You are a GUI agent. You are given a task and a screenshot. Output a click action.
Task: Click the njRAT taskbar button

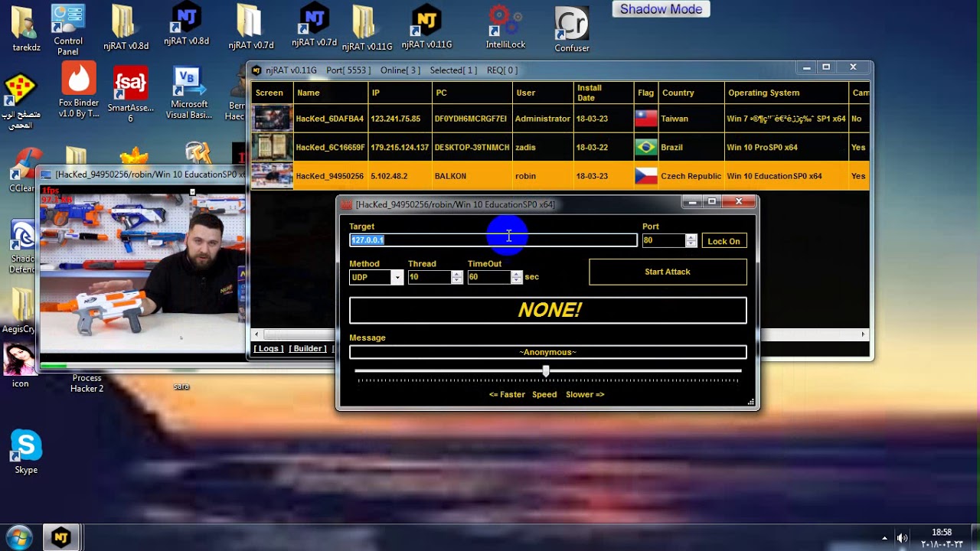[x=61, y=538]
